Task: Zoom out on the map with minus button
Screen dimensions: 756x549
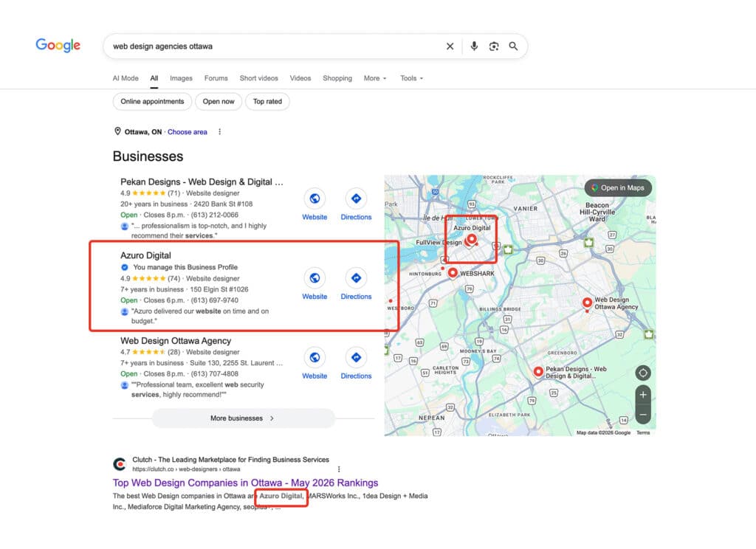Action: (x=643, y=415)
